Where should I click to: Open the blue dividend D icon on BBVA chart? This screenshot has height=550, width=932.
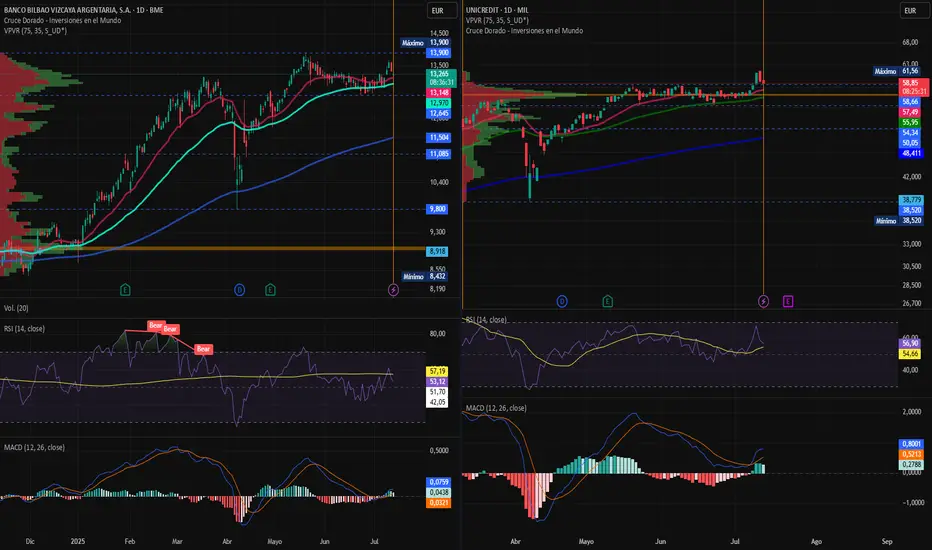[240, 290]
